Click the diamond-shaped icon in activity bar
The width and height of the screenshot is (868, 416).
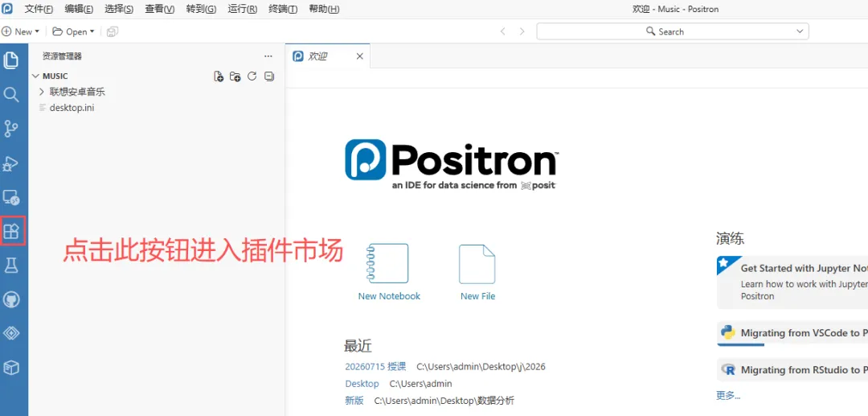[11, 333]
